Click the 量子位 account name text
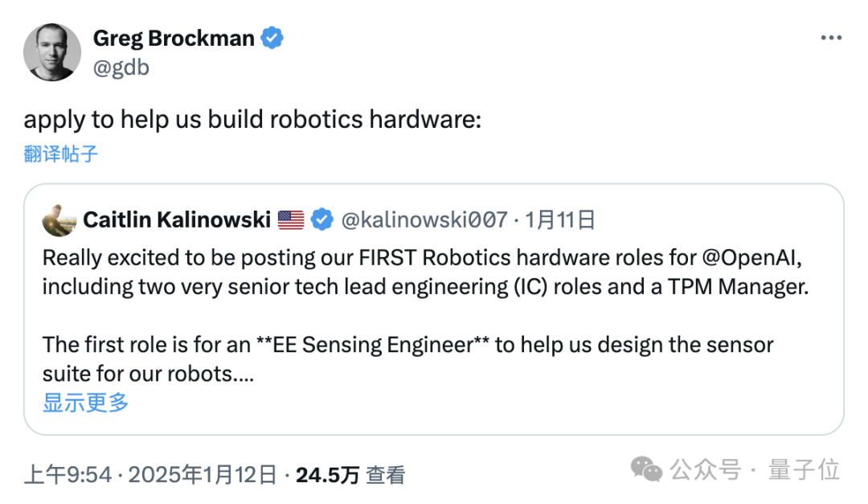Viewport: 868px width, 504px height. pos(804,469)
